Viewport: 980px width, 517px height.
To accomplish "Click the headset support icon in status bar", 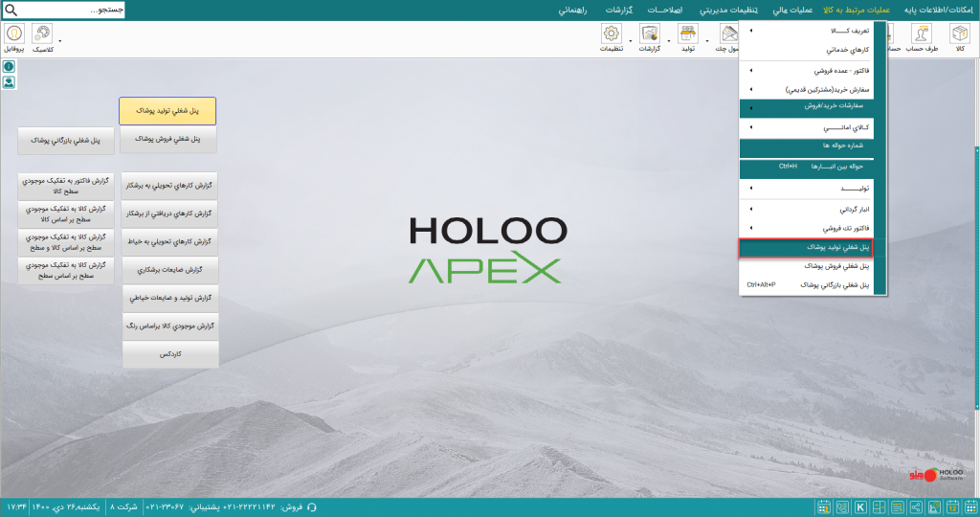I will tap(312, 507).
